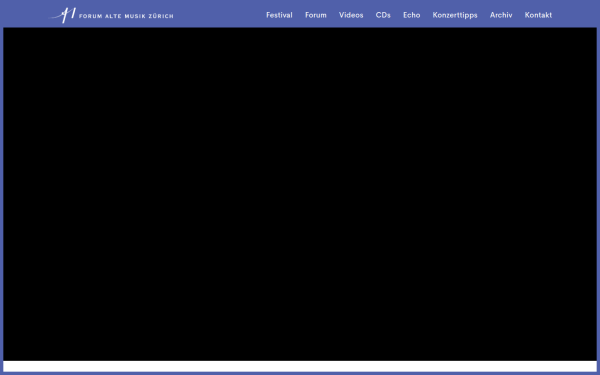
Task: Select CDs in the navigation
Action: pos(383,15)
